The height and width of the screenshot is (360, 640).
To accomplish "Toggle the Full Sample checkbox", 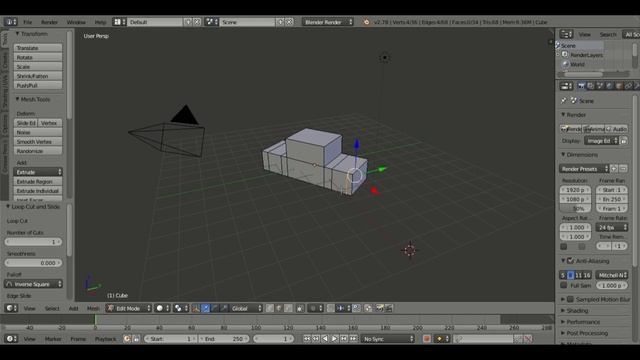I will click(564, 285).
